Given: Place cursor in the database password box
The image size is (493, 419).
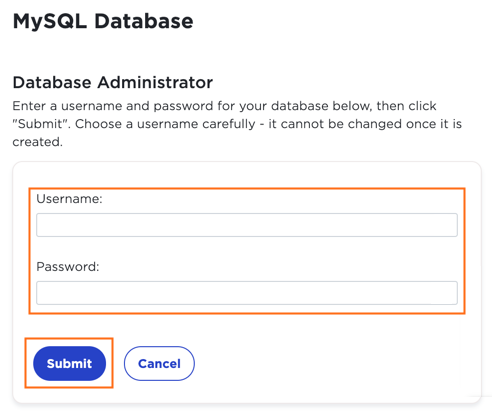Looking at the screenshot, I should [x=247, y=293].
